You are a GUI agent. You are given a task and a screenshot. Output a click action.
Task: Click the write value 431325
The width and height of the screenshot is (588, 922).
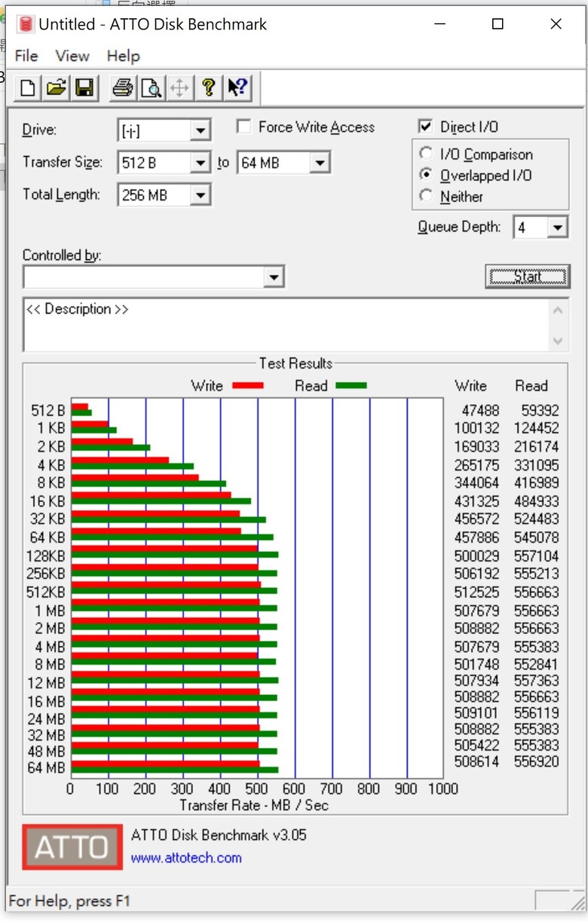[x=476, y=501]
